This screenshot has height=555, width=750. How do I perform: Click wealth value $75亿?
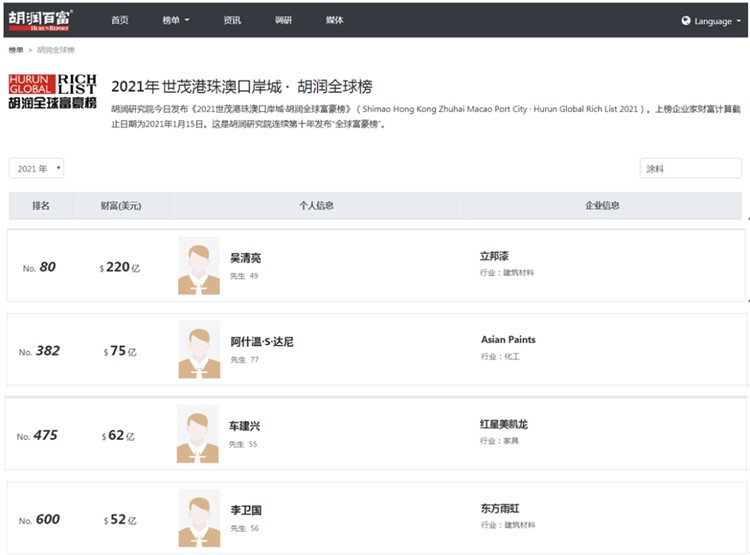tap(120, 351)
